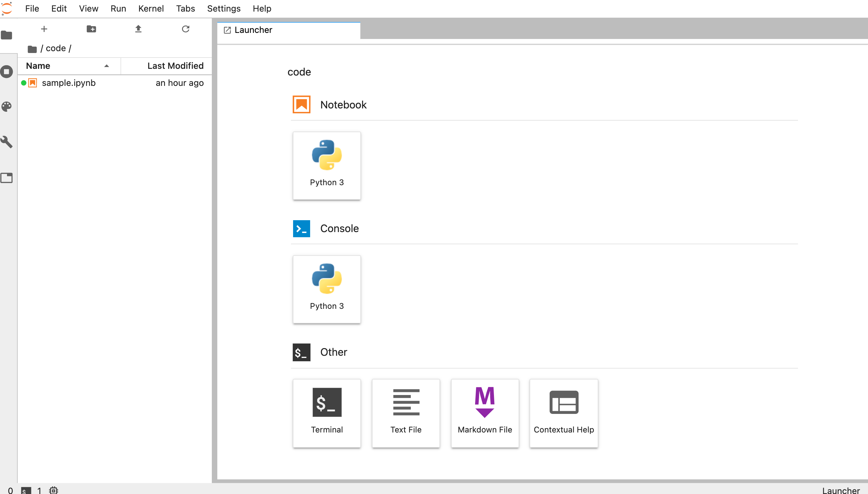Click the terminal count icon in status bar

pyautogui.click(x=26, y=490)
